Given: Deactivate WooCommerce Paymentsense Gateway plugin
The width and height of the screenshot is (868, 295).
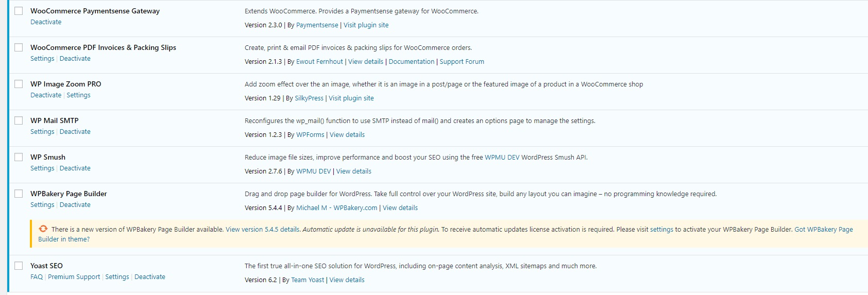Looking at the screenshot, I should 46,22.
